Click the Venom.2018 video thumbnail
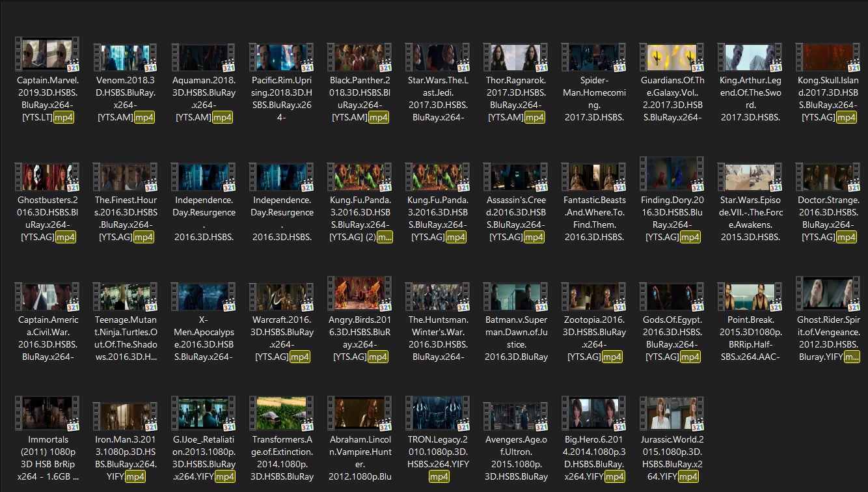The width and height of the screenshot is (868, 492). (125, 57)
